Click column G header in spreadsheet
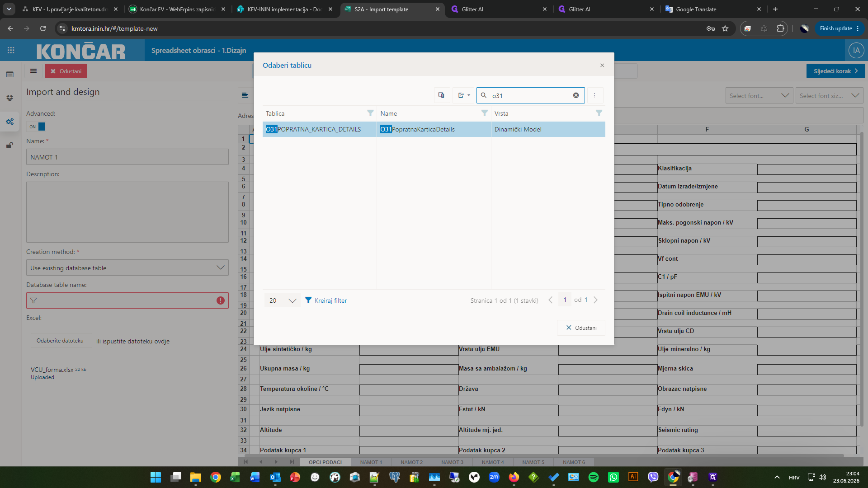 [x=807, y=129]
